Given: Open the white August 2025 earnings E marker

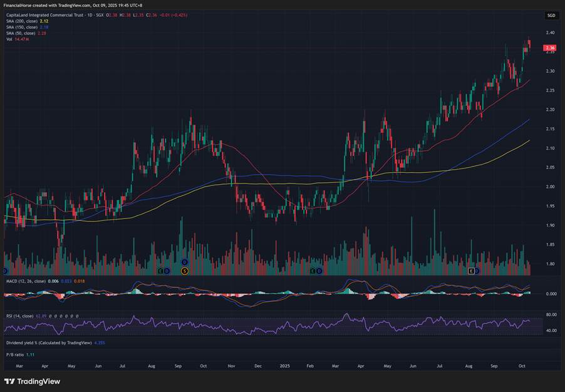Looking at the screenshot, I should tap(471, 271).
